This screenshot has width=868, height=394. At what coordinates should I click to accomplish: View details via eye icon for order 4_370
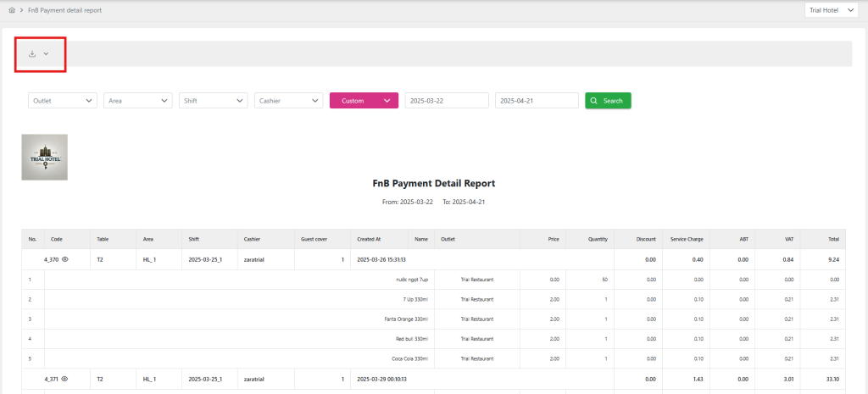click(x=64, y=259)
